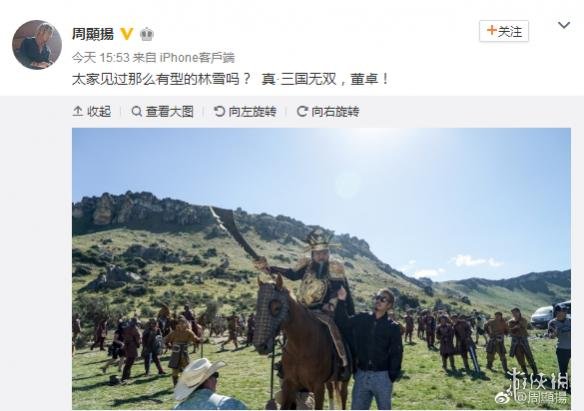Screen dimensions: 584x411
Task: Click the magnifier icon beside 查看大图
Action: click(137, 111)
